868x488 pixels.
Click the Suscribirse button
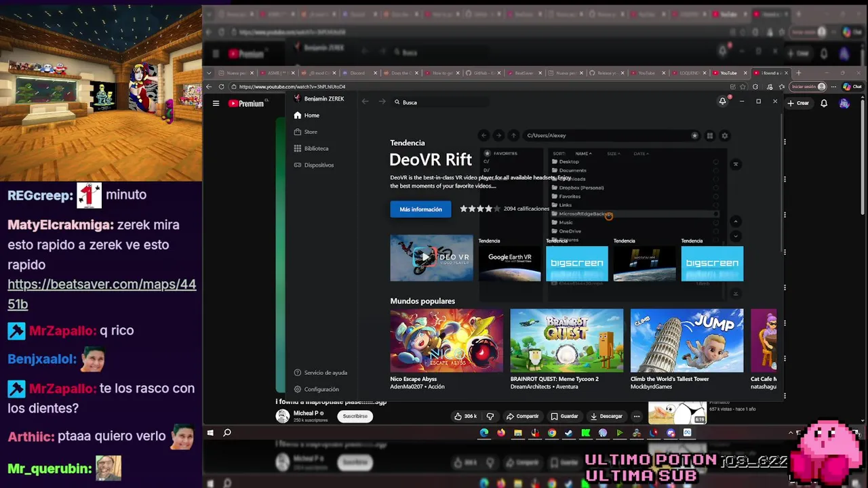(x=355, y=416)
